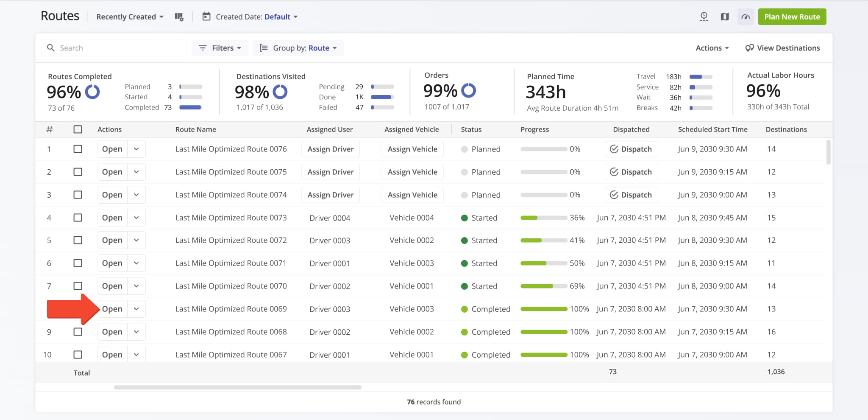Switch to the map view icon
The width and height of the screenshot is (868, 420).
pos(725,17)
